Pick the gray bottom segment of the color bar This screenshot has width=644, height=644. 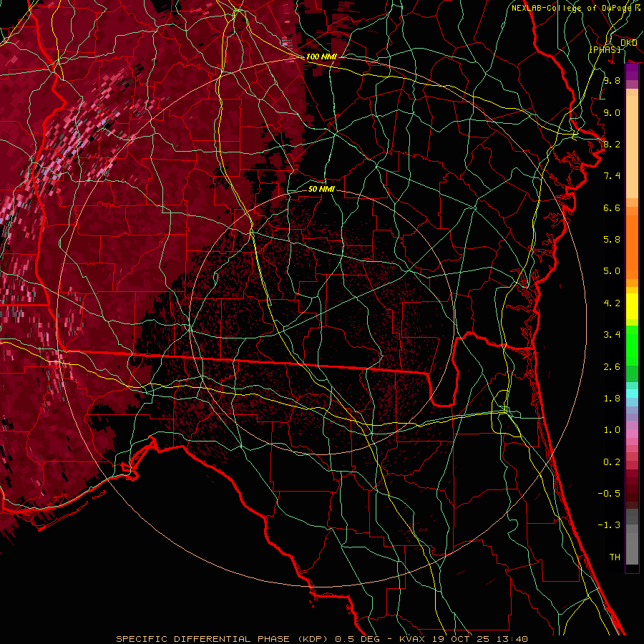[632, 546]
